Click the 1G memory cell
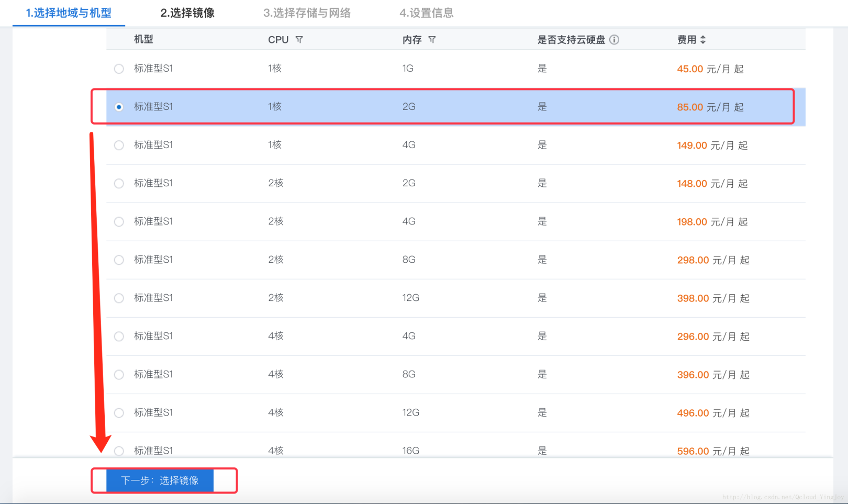 (x=408, y=69)
